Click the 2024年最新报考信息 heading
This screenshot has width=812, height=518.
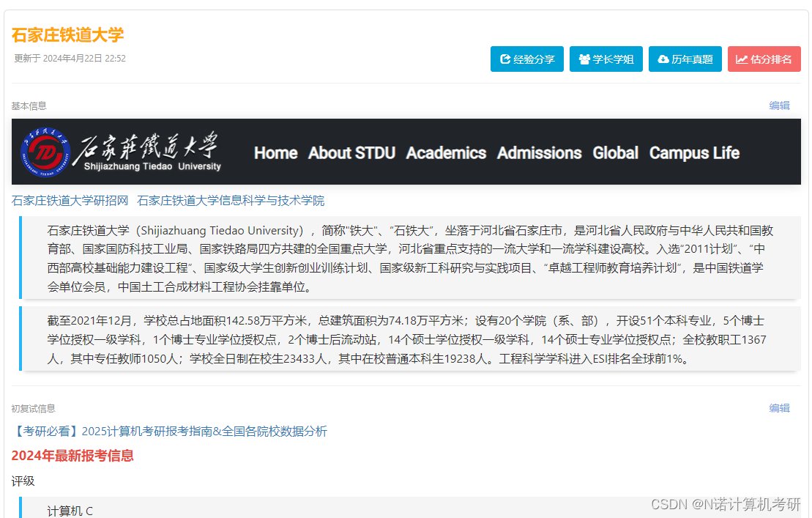pyautogui.click(x=72, y=455)
